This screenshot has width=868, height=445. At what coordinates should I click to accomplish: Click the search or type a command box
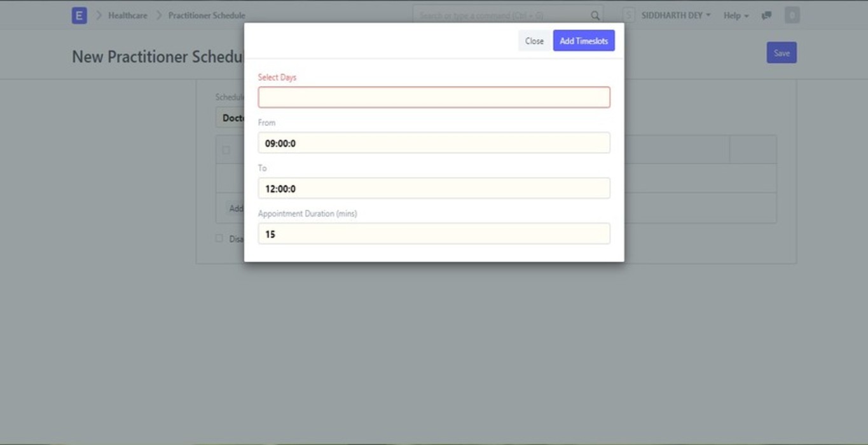(x=502, y=15)
